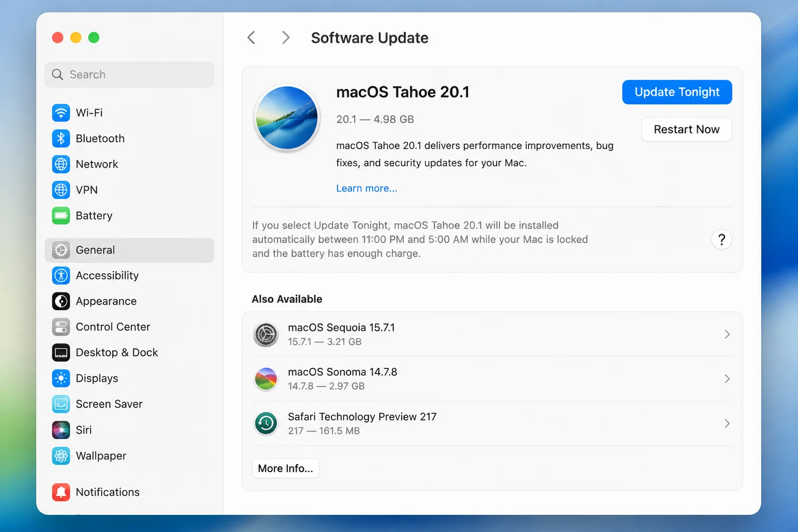Go forward with the right arrow
Viewport: 798px width, 532px height.
[x=285, y=37]
